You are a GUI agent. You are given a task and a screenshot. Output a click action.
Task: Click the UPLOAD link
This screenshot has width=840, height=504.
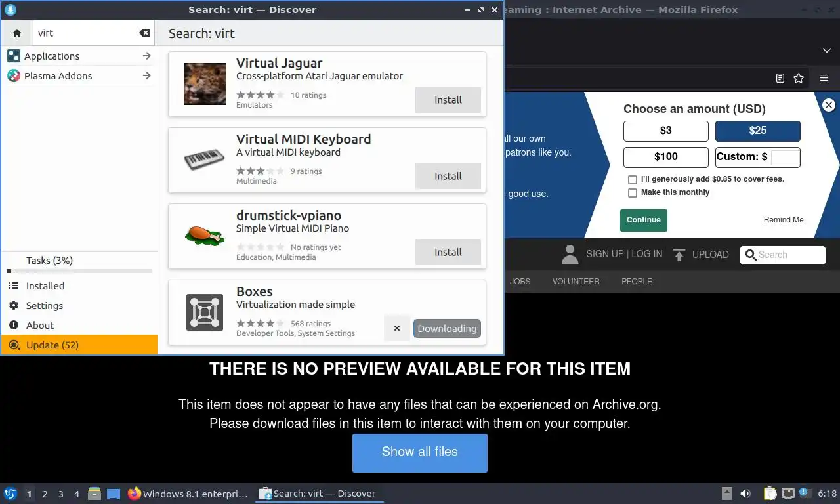(x=711, y=255)
